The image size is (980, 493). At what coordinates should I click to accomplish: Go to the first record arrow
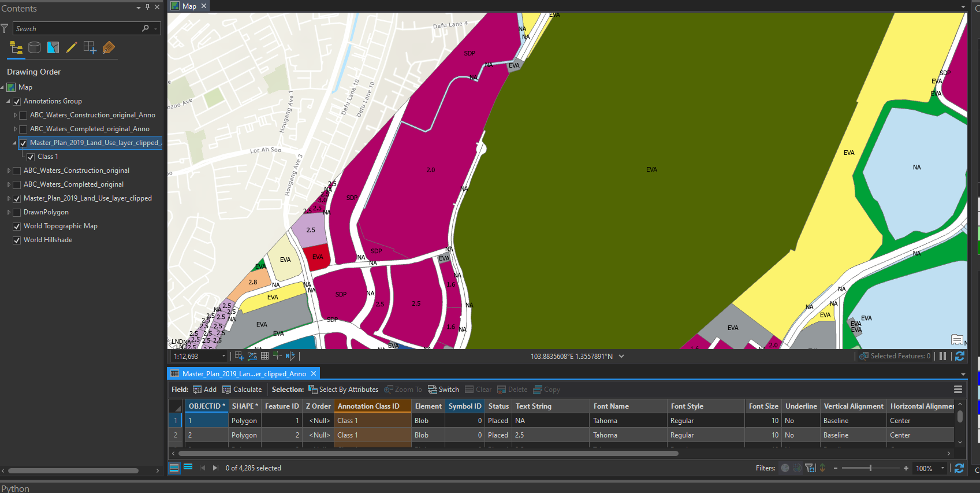202,468
